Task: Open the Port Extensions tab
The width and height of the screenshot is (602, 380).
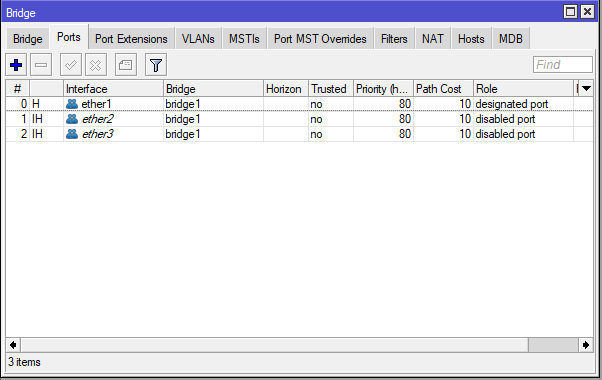Action: pos(131,39)
